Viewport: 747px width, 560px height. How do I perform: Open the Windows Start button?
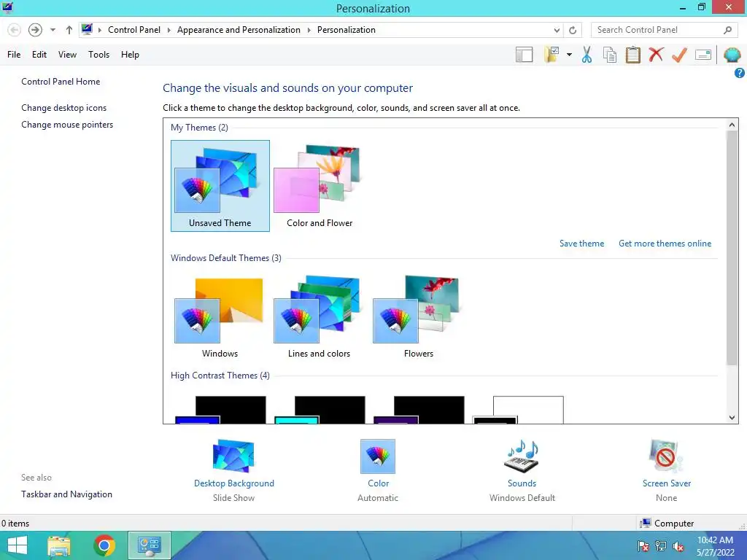tap(18, 545)
